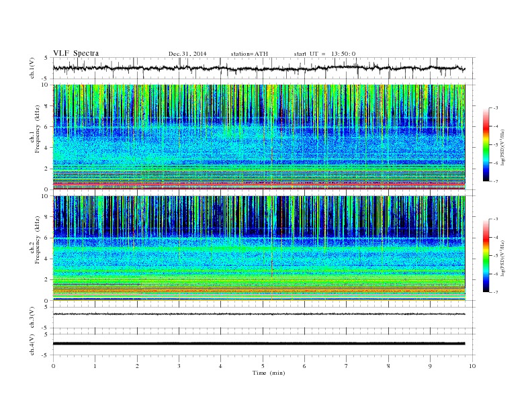Click the "8" time-axis tick label
Image resolution: width=532 pixels, height=411 pixels.
[x=388, y=366]
